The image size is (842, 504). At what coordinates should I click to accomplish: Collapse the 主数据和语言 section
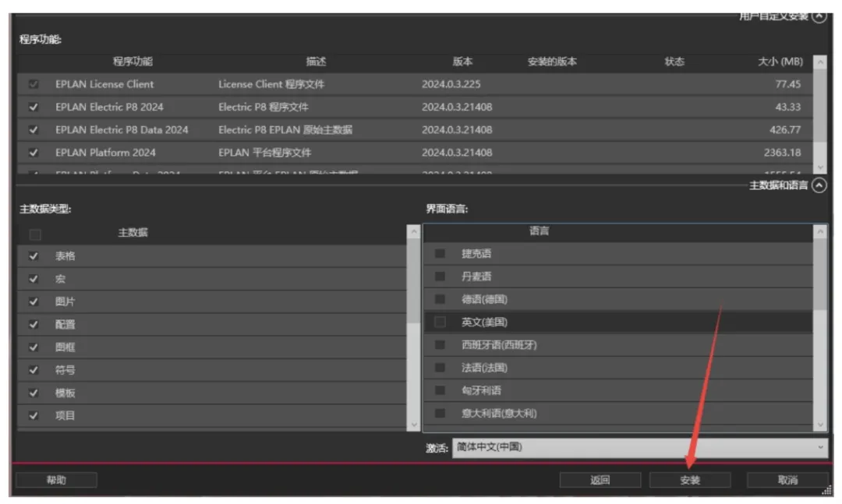click(x=819, y=185)
